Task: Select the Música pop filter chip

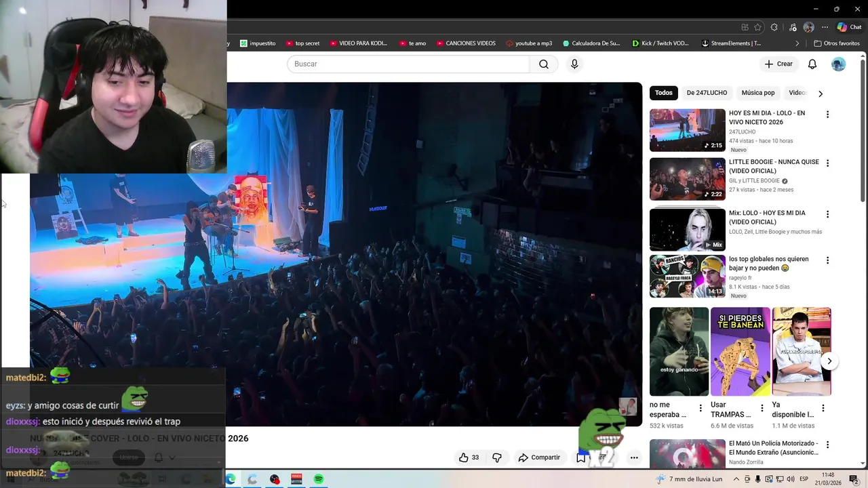Action: coord(757,93)
